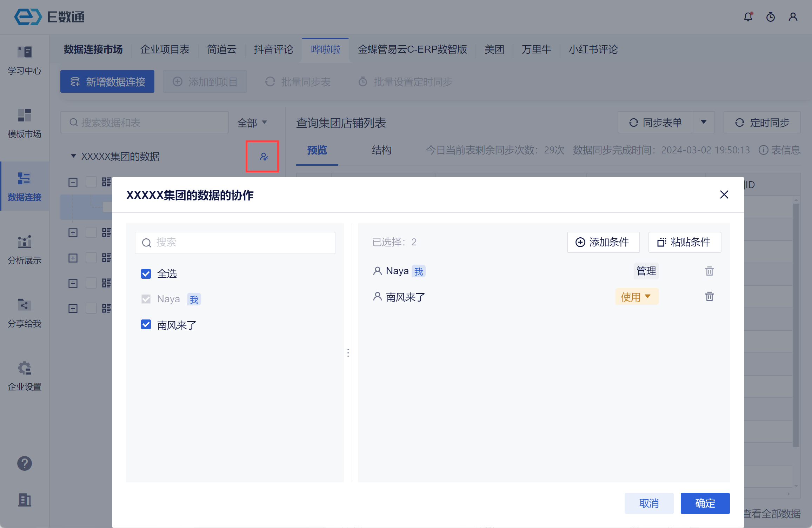Open the 使用 permission dropdown

(637, 297)
